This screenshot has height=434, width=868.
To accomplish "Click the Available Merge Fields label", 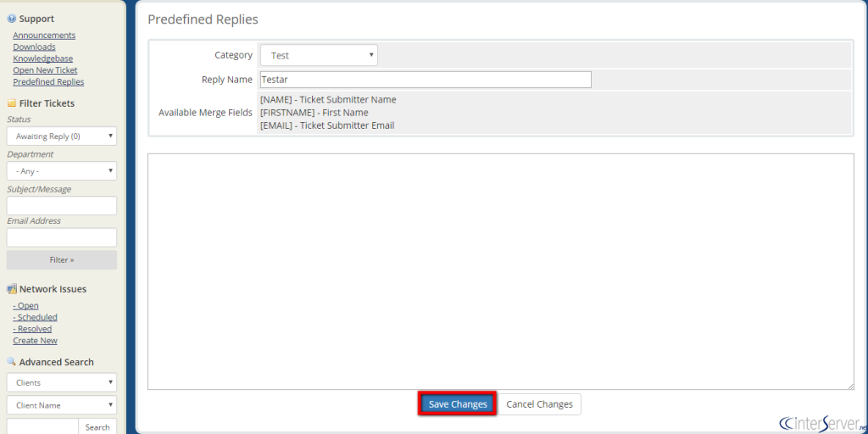I will [205, 113].
